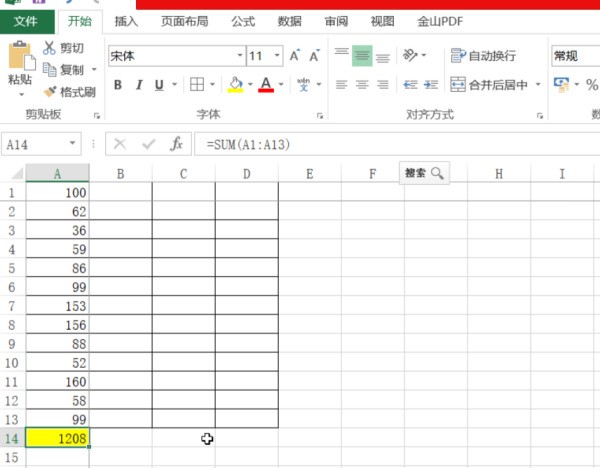Select column A header

tap(57, 173)
